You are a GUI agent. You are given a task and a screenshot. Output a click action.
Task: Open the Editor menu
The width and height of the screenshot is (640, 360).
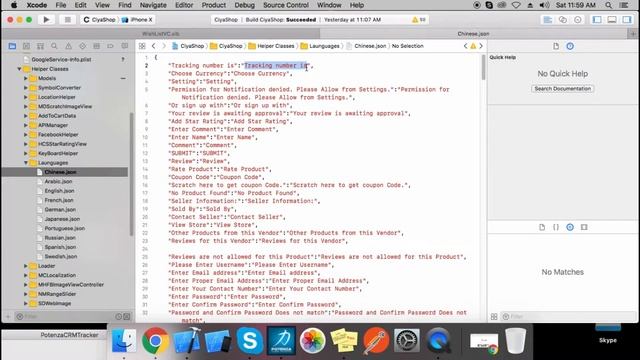point(184,5)
